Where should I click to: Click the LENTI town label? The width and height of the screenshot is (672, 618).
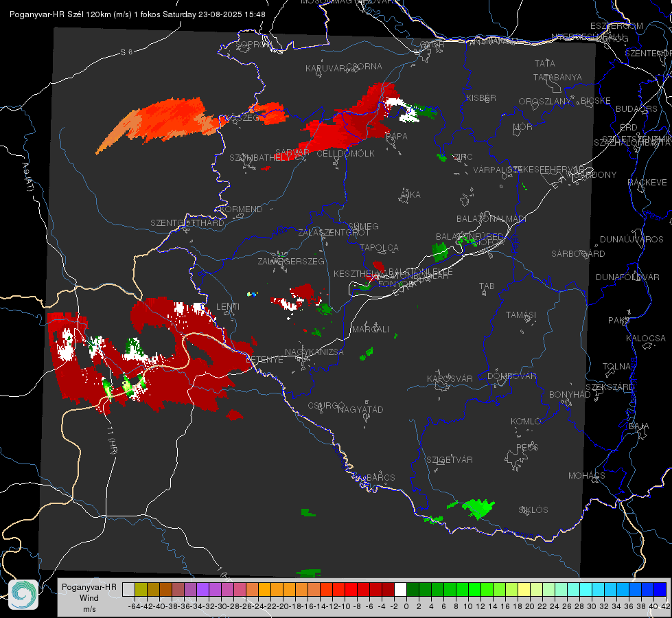pos(228,306)
